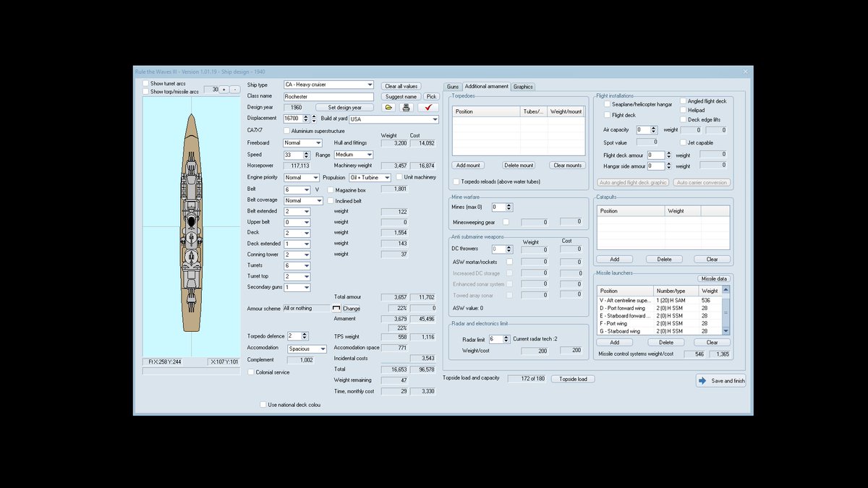Open the Turret top armour dropdown
The image size is (868, 488).
[x=307, y=277]
